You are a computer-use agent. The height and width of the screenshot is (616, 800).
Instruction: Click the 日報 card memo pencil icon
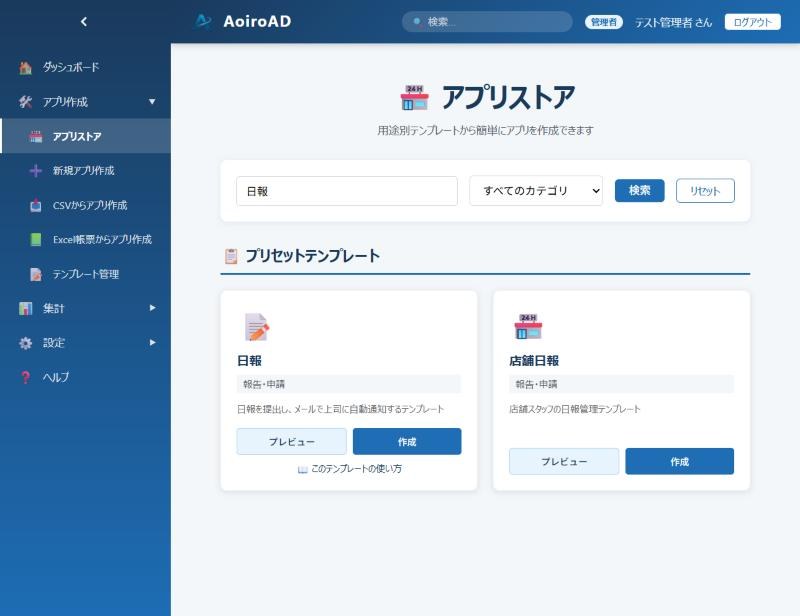click(257, 327)
